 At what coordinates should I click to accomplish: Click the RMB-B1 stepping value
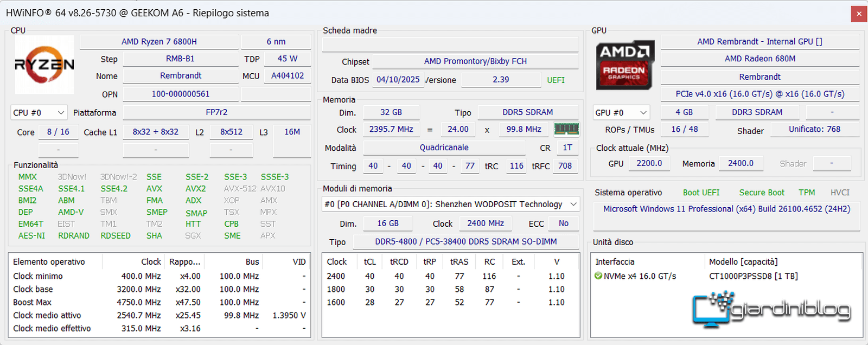click(181, 59)
